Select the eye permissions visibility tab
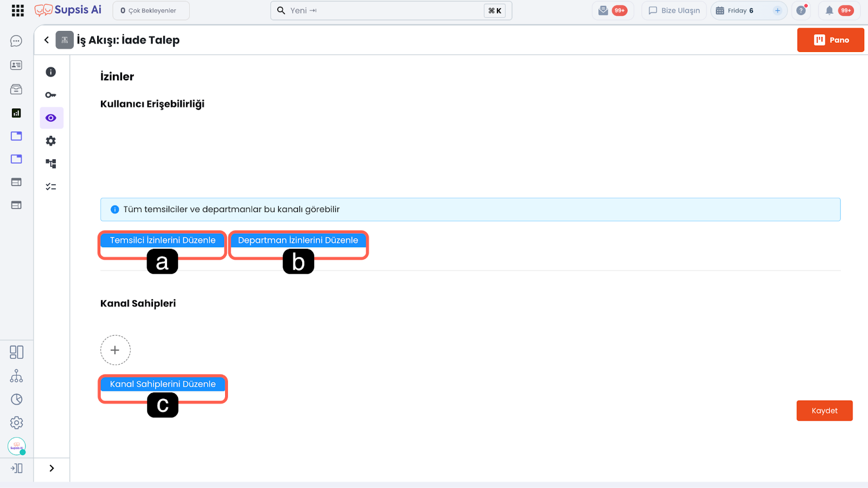This screenshot has height=488, width=868. [51, 118]
